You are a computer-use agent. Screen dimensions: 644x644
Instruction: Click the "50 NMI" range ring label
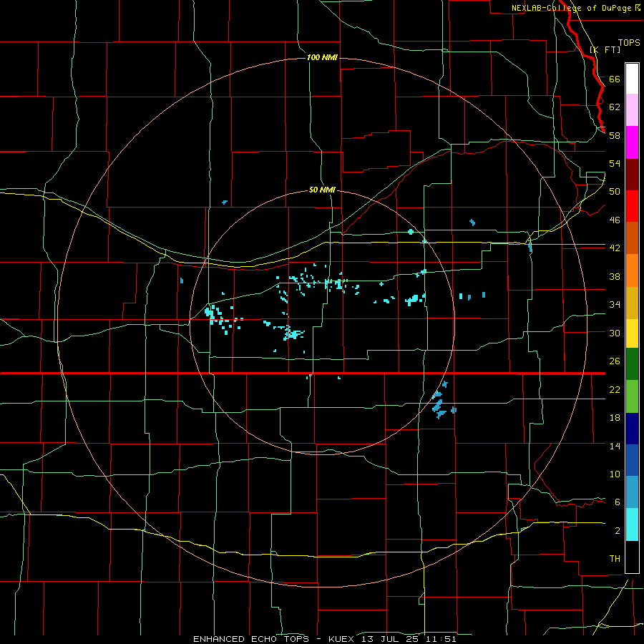click(x=322, y=190)
